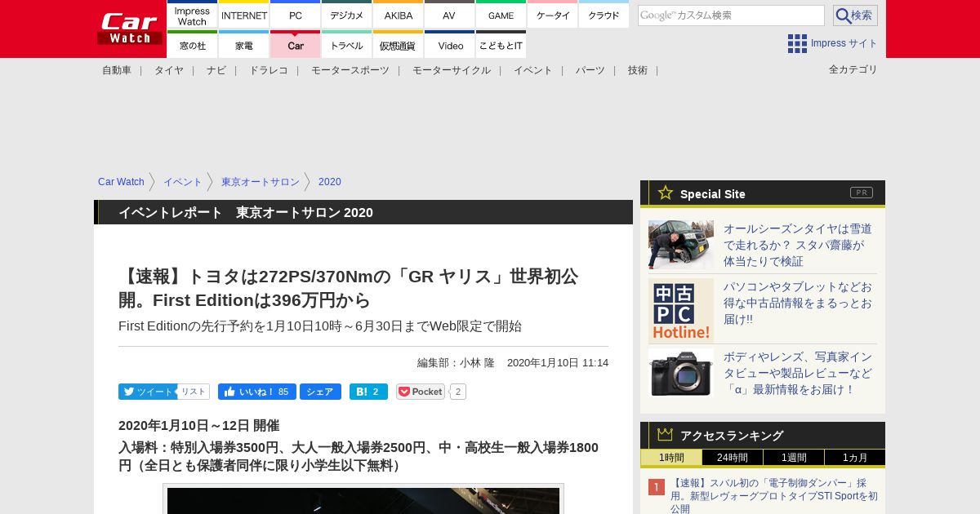Save article to Pocket
The height and width of the screenshot is (514, 980).
[x=421, y=392]
